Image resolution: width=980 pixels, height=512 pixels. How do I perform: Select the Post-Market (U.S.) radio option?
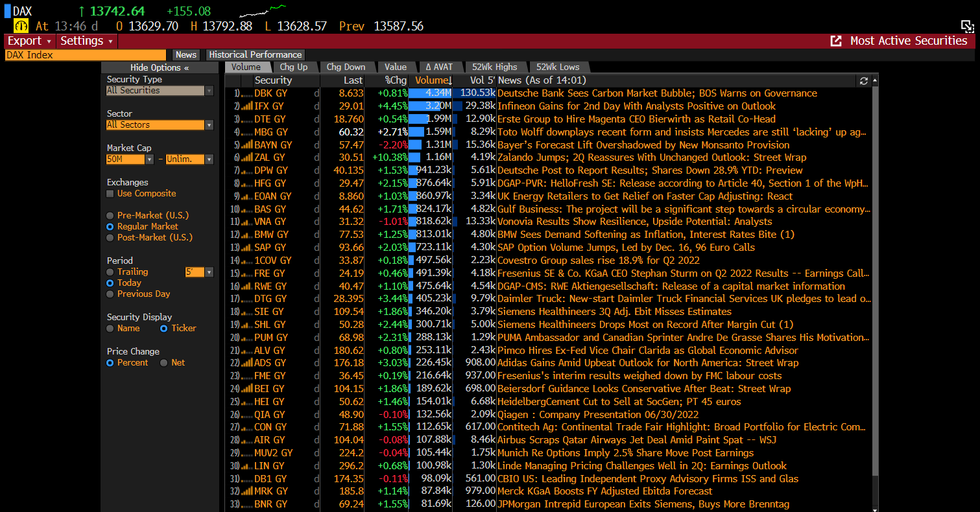click(x=110, y=238)
